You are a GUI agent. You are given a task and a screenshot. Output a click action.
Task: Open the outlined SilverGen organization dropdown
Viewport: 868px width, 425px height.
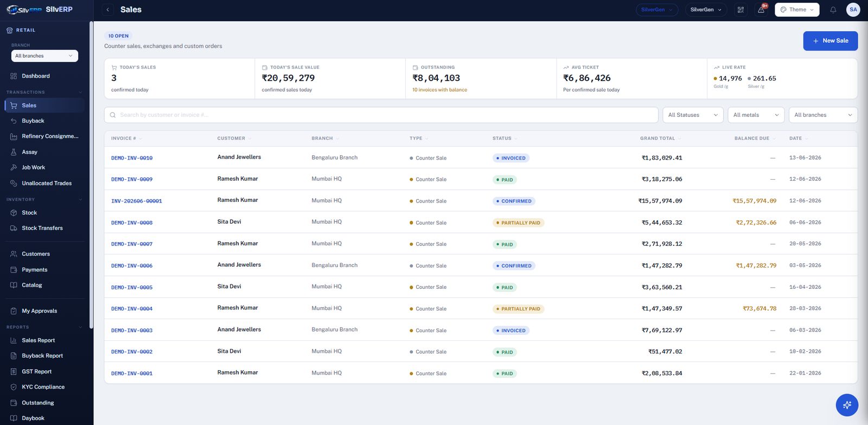pos(657,10)
